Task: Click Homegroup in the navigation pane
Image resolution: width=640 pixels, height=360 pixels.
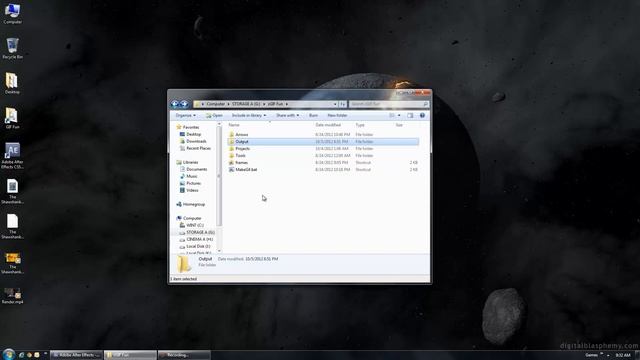Action: click(193, 204)
